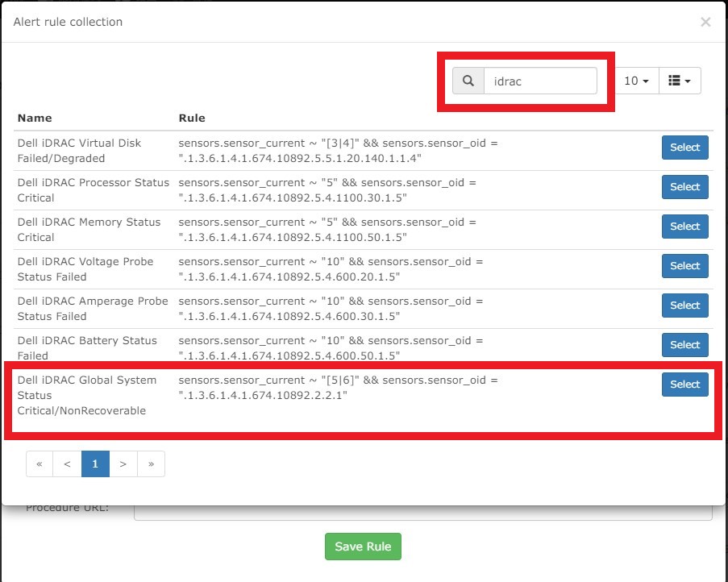Click the Name column header

(35, 118)
